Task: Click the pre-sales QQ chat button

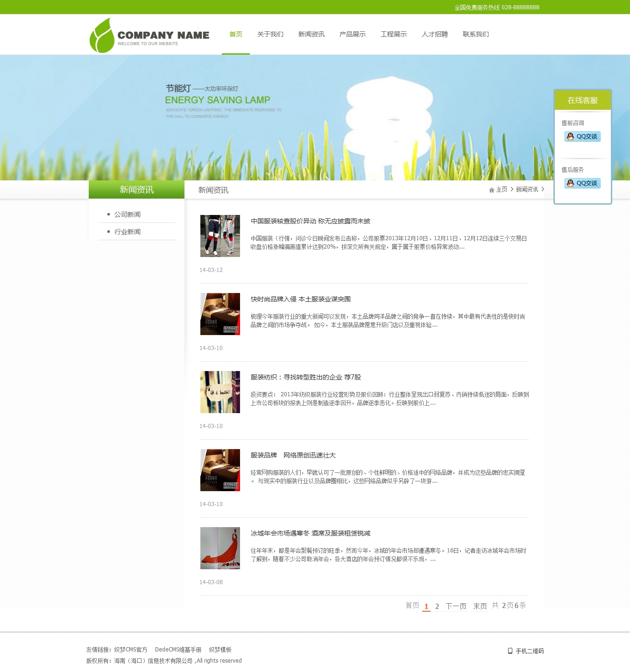Action: tap(582, 136)
